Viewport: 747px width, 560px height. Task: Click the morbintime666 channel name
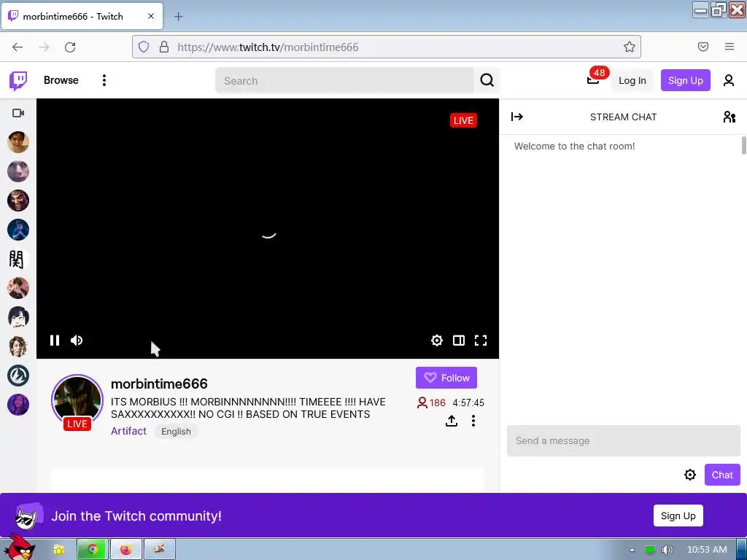pos(159,384)
